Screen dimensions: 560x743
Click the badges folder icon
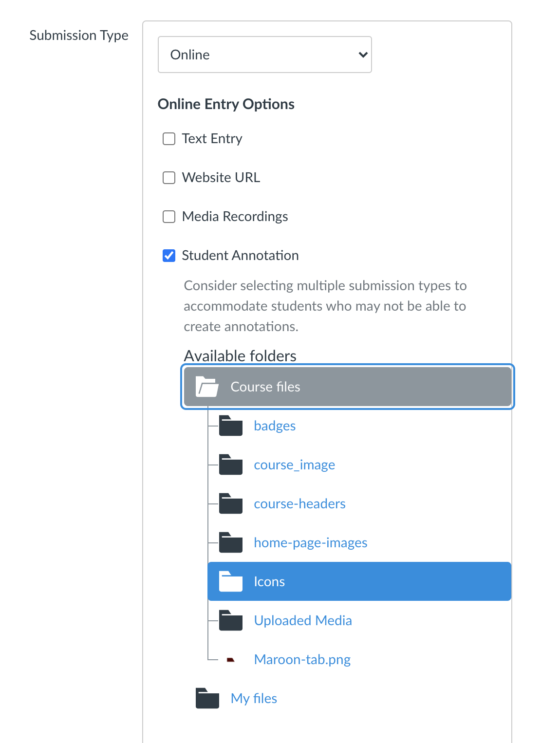[x=231, y=426]
